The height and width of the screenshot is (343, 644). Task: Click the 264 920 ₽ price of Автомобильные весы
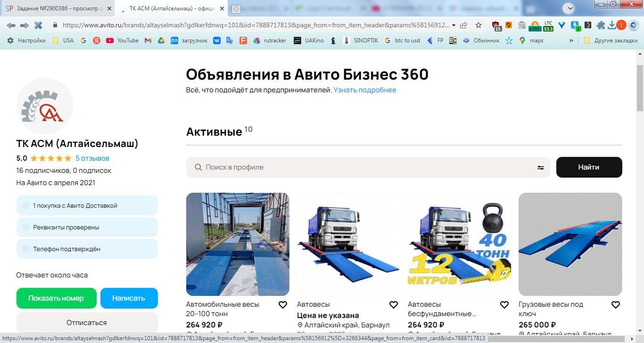click(204, 325)
